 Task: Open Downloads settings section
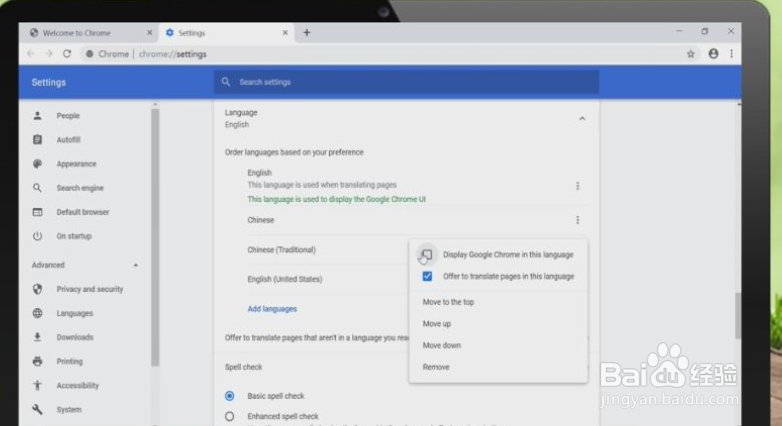(x=75, y=337)
